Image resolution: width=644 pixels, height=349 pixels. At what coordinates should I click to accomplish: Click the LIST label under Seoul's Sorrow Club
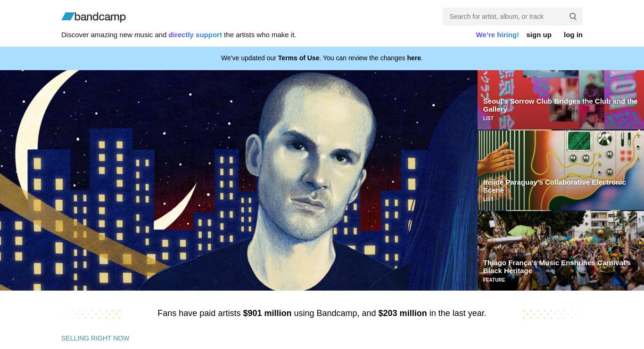488,118
